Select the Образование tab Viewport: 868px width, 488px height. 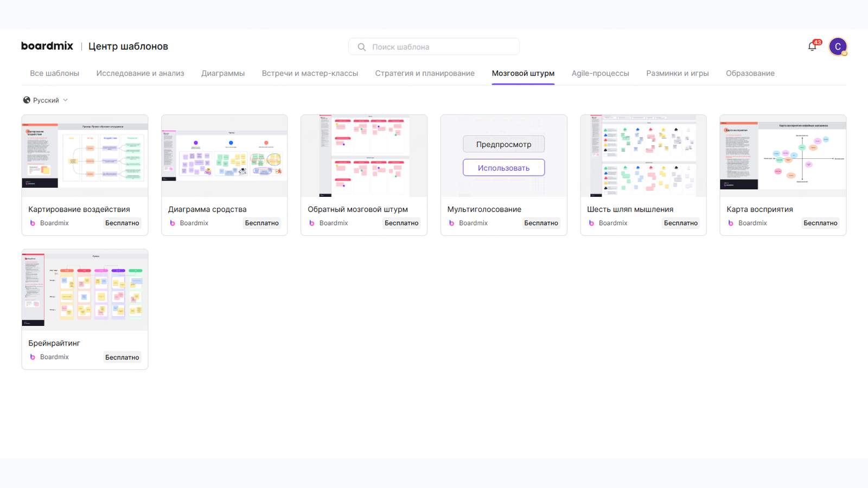(750, 74)
